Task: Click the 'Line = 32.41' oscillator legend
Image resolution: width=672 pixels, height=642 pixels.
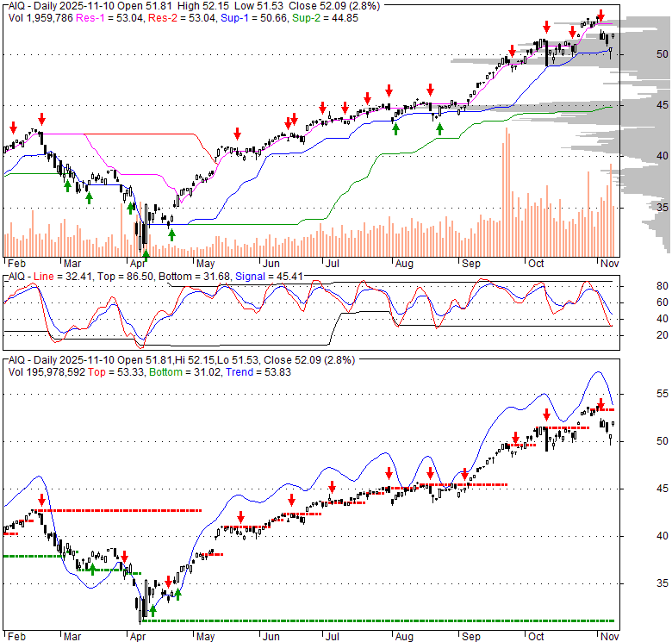Action: tap(63, 277)
